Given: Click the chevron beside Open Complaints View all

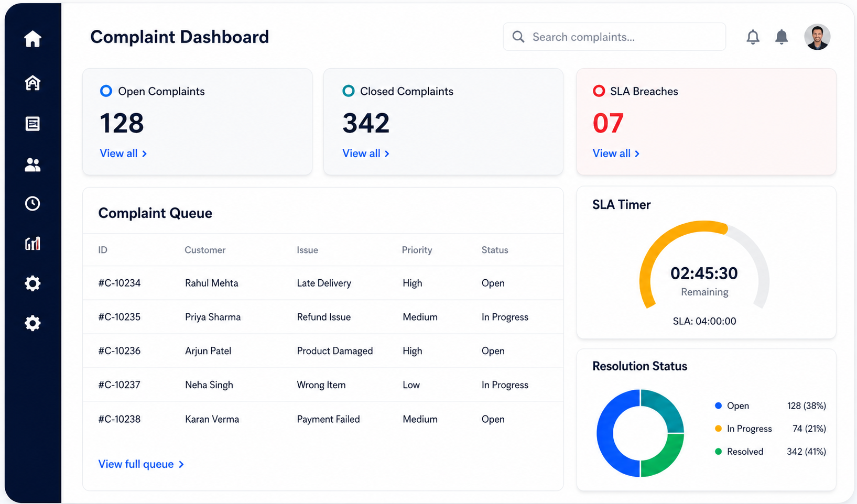Looking at the screenshot, I should coord(145,154).
